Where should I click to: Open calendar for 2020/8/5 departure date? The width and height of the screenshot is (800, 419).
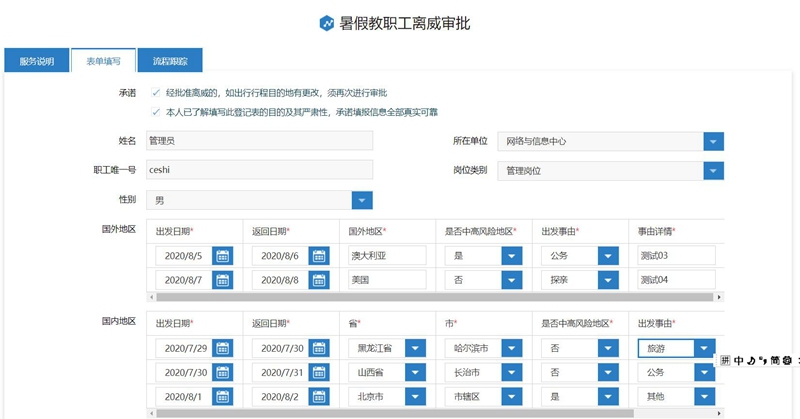[222, 256]
